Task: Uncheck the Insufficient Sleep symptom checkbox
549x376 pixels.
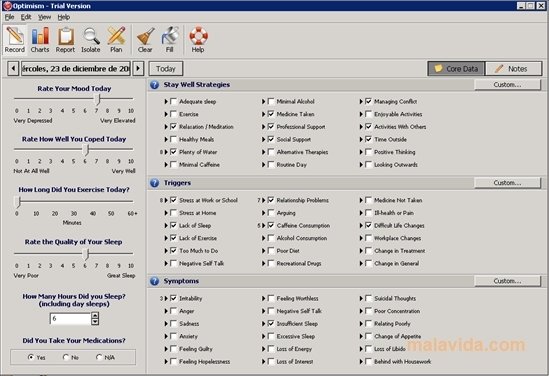Action: click(x=271, y=323)
